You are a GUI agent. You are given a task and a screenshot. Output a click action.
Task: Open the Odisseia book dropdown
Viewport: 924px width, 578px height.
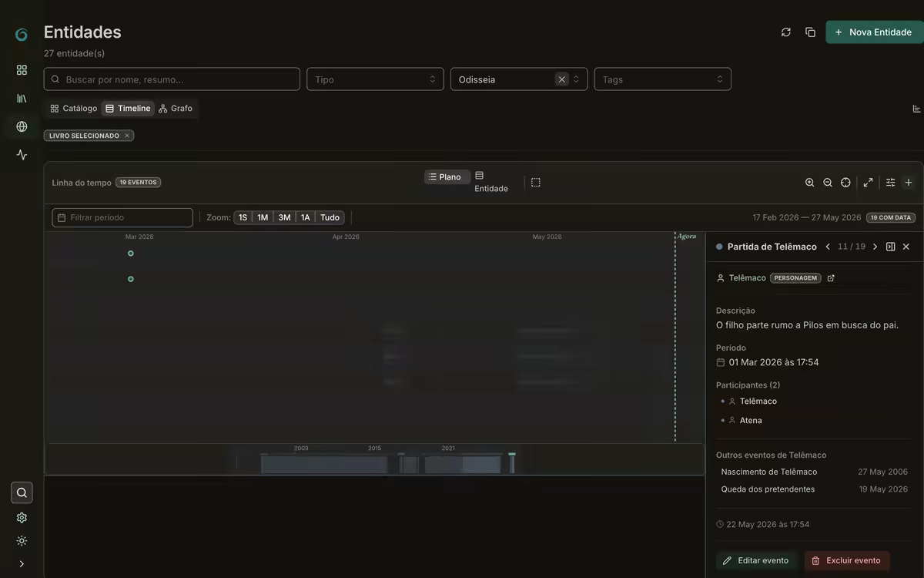tap(519, 79)
